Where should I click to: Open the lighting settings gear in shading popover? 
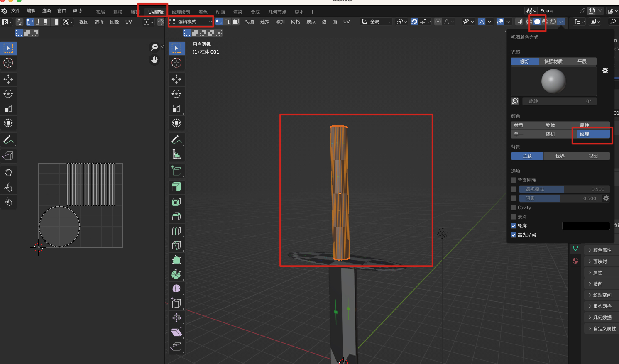pyautogui.click(x=605, y=71)
